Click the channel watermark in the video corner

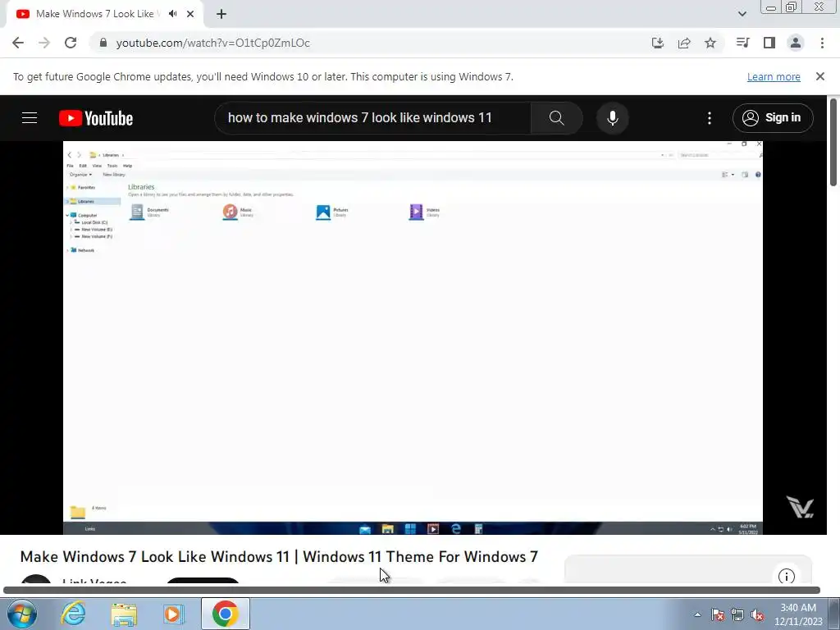tap(800, 507)
